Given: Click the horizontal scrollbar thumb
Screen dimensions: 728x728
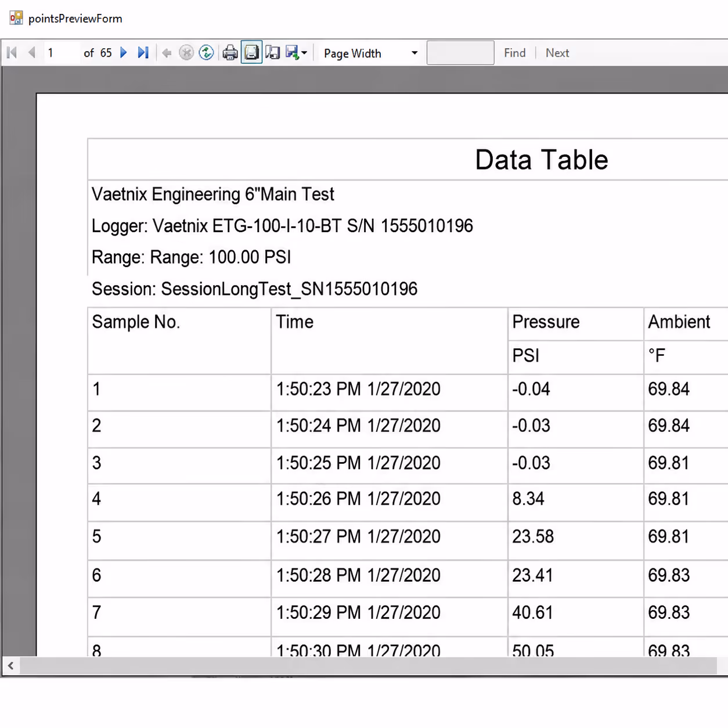Looking at the screenshot, I should pyautogui.click(x=368, y=666).
